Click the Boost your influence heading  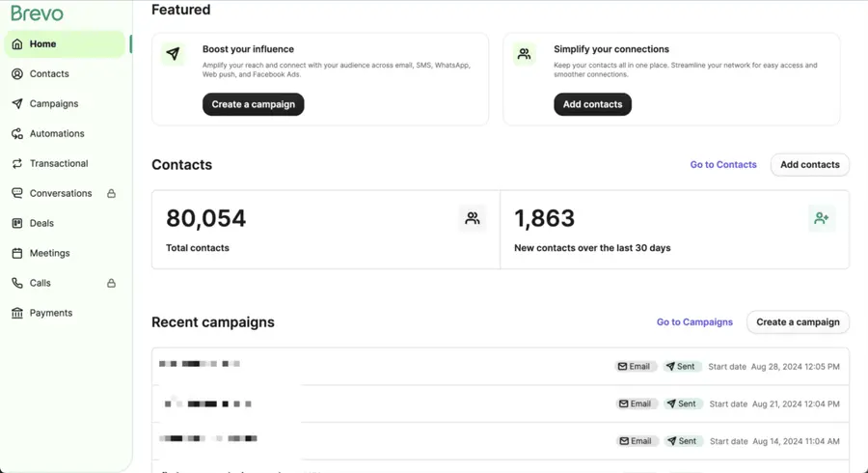tap(248, 48)
